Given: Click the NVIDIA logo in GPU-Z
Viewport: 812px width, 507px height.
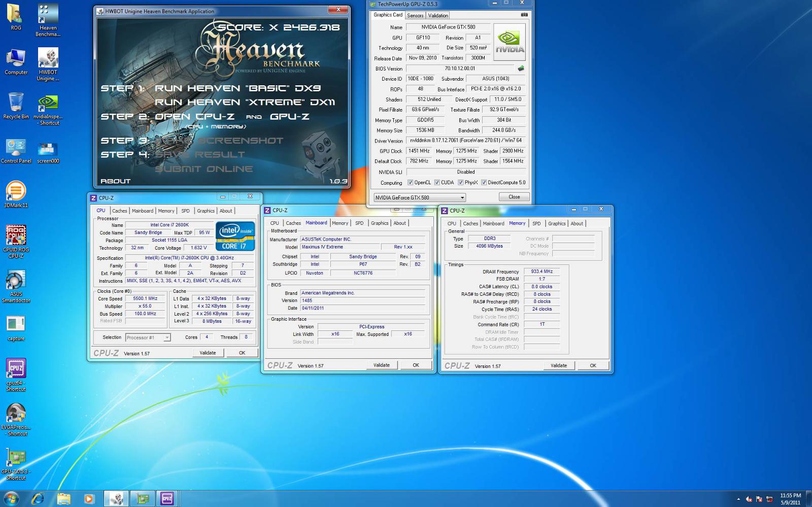Looking at the screenshot, I should pyautogui.click(x=509, y=42).
